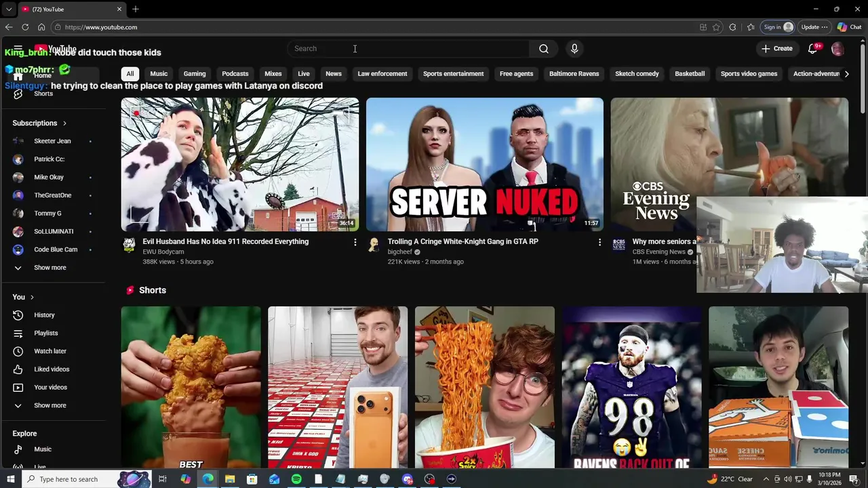
Task: Open SoLLUMINATI subscription channel
Action: tap(54, 232)
